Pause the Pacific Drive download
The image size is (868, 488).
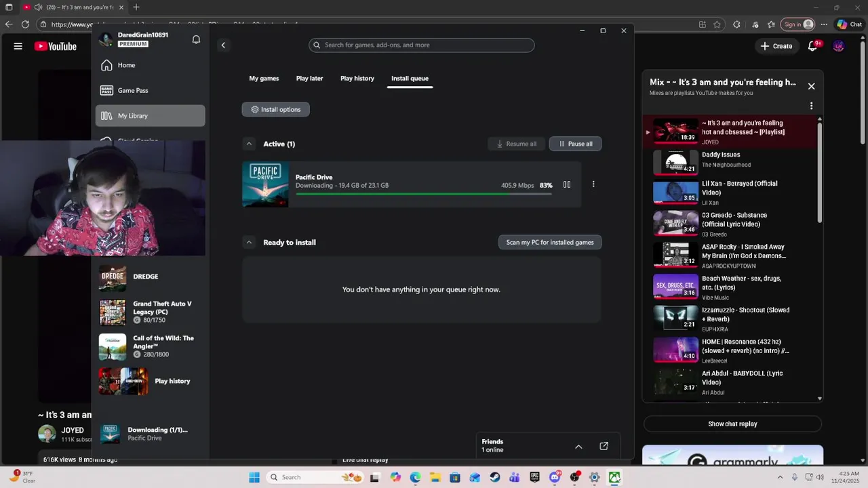pos(567,184)
